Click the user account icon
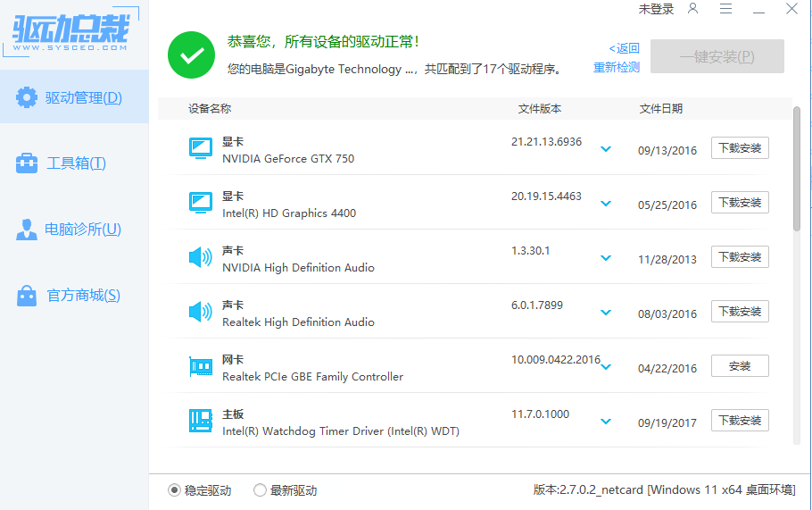The height and width of the screenshot is (510, 812). tap(693, 8)
